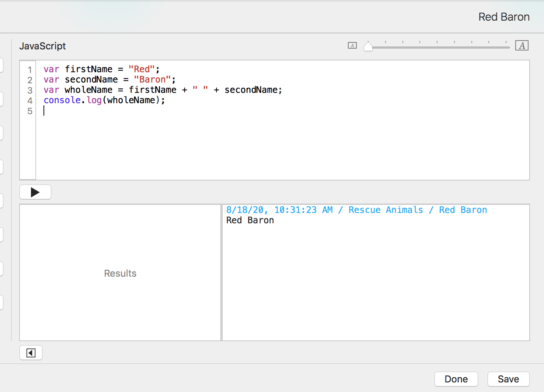Run the script with the play button
Screen dimensions: 544x392
(35, 192)
